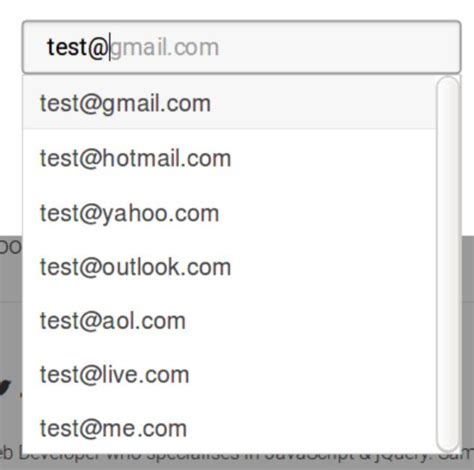Select test@outlook.com in autocomplete list
Image resolution: width=474 pixels, height=470 pixels.
pyautogui.click(x=229, y=267)
